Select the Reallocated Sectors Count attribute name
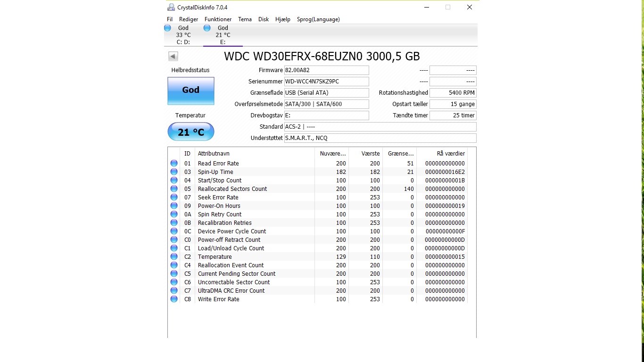 pyautogui.click(x=232, y=189)
